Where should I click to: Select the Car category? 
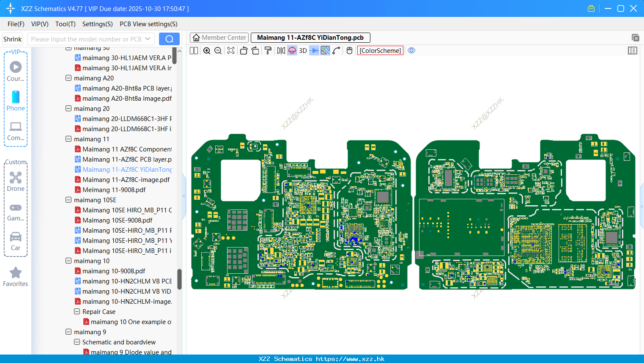[16, 241]
